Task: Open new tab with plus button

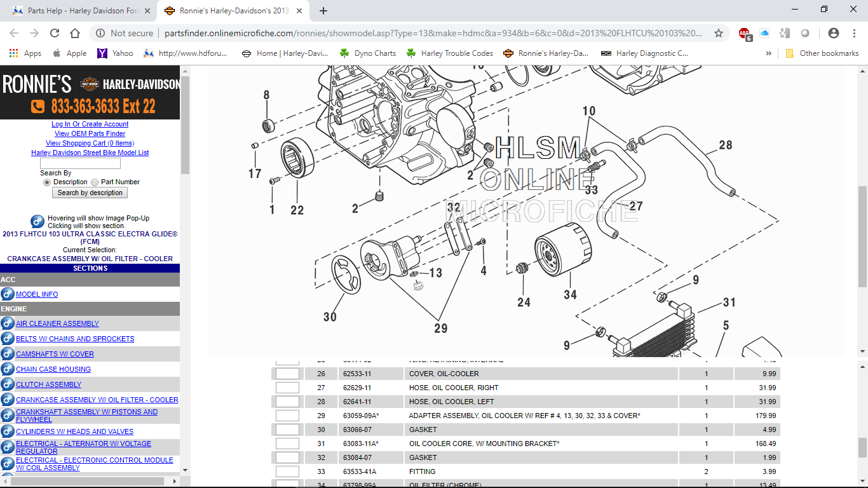Action: click(x=323, y=11)
